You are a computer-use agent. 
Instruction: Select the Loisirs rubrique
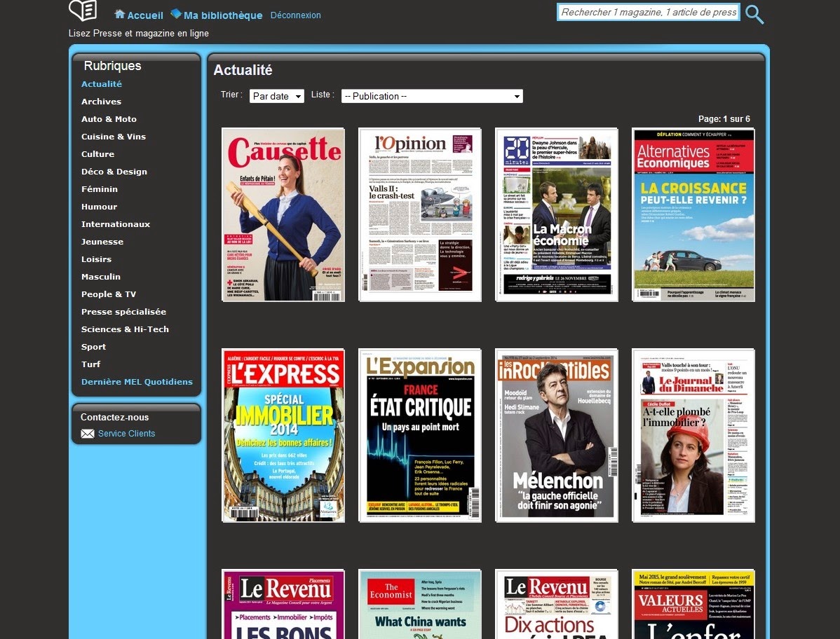tap(97, 259)
